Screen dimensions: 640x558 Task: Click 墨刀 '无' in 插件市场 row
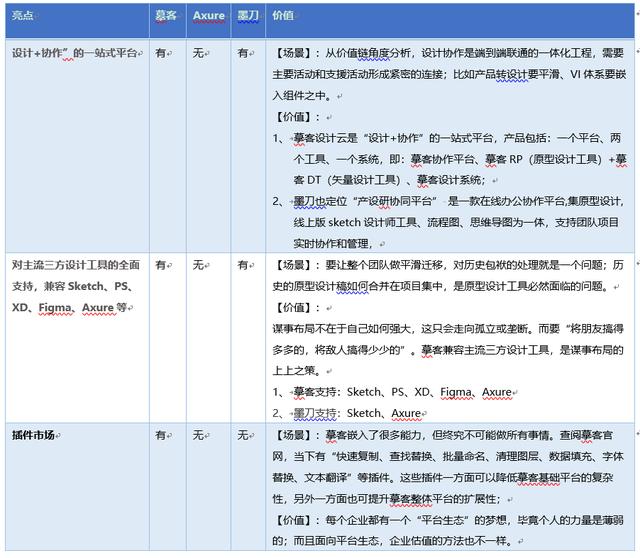(243, 435)
